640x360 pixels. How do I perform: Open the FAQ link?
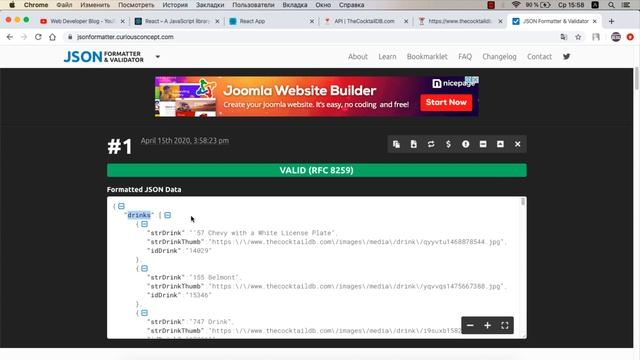[465, 57]
